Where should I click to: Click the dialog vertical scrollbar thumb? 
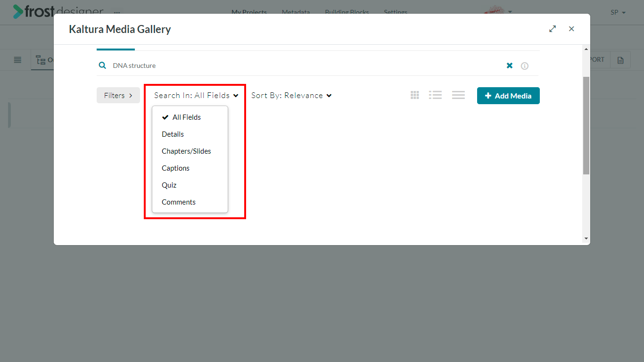pos(586,125)
